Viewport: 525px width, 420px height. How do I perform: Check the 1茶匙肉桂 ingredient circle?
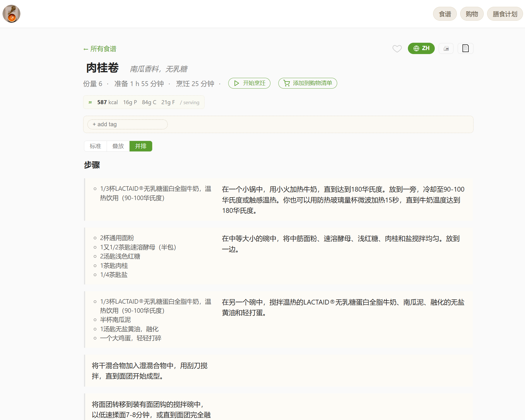(x=95, y=265)
